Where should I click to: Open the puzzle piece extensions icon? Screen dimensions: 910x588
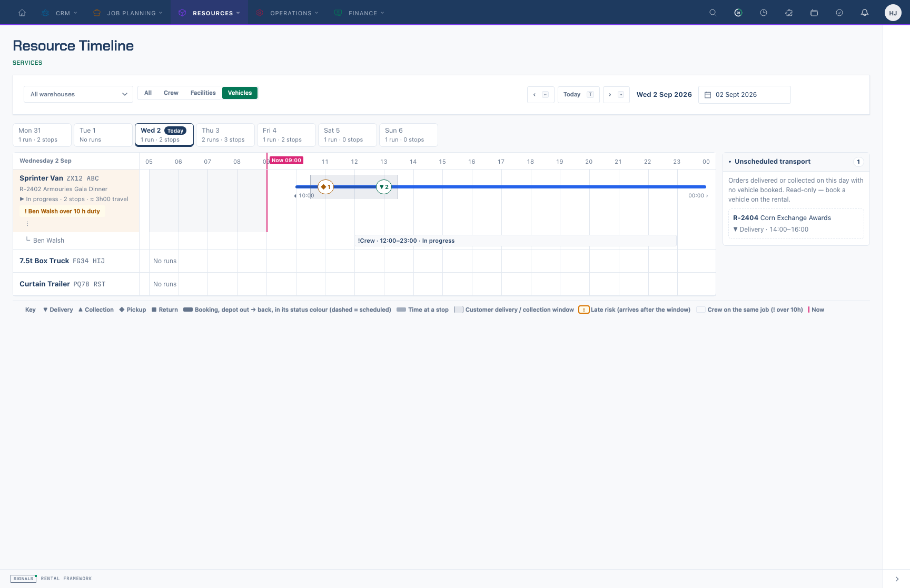(789, 13)
